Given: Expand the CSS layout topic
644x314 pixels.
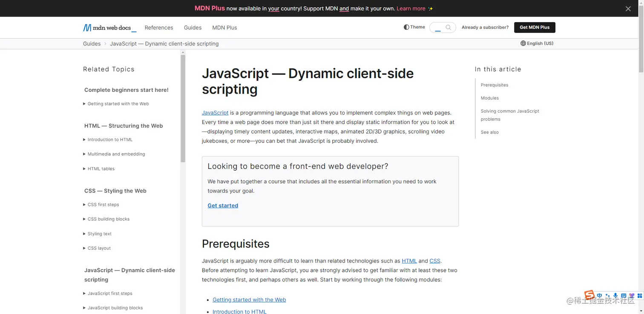Looking at the screenshot, I should pyautogui.click(x=97, y=248).
